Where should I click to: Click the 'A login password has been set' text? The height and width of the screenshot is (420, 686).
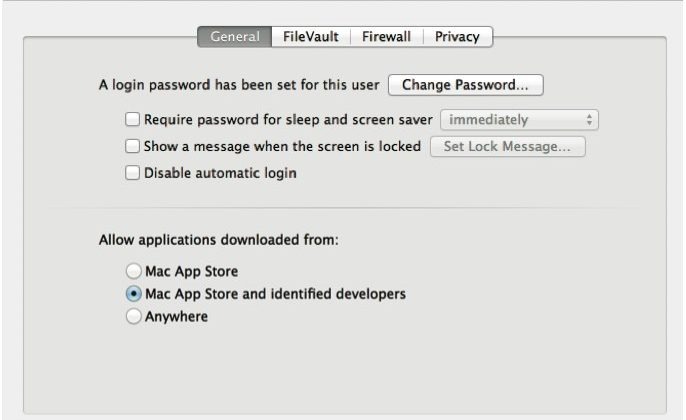click(x=239, y=86)
